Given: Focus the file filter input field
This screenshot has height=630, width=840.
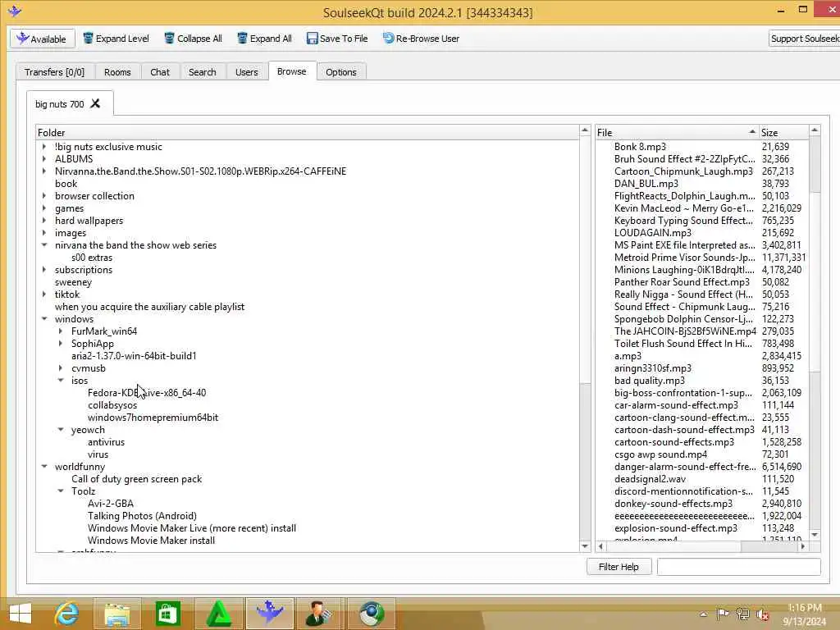Looking at the screenshot, I should pos(739,567).
